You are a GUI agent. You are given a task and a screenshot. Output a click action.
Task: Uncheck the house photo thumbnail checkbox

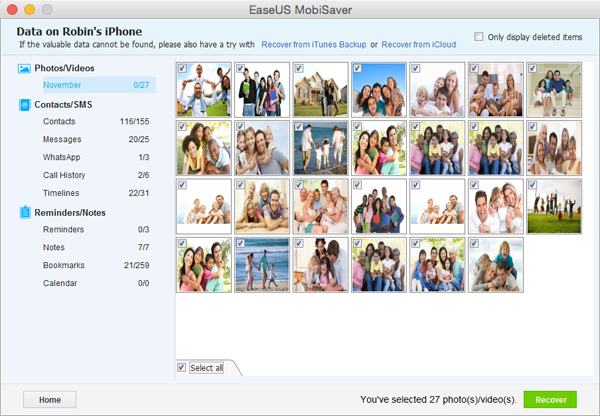[299, 69]
